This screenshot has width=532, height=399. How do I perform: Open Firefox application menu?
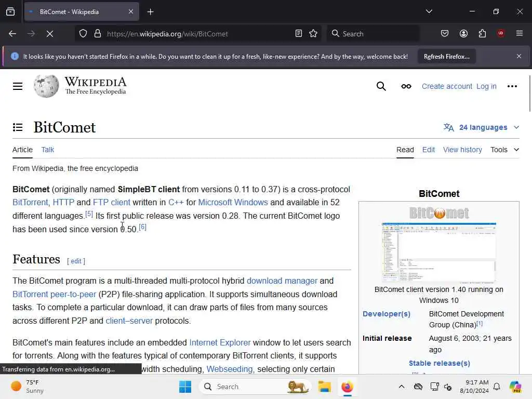point(520,33)
